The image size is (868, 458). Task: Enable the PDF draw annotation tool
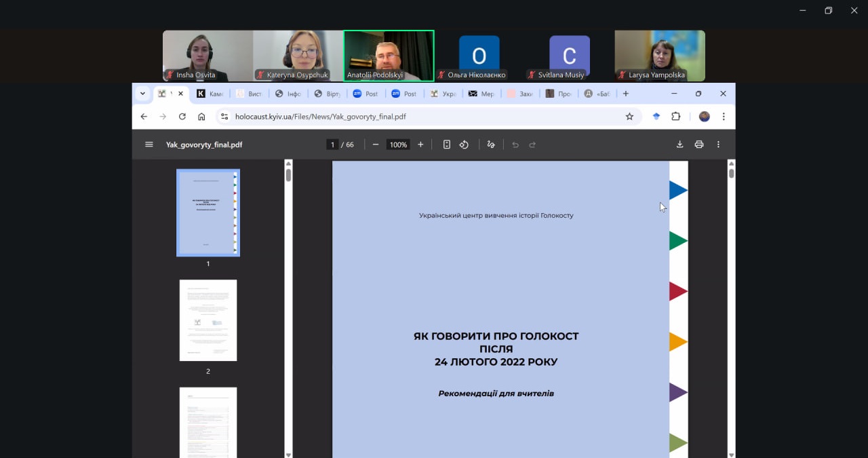(491, 145)
